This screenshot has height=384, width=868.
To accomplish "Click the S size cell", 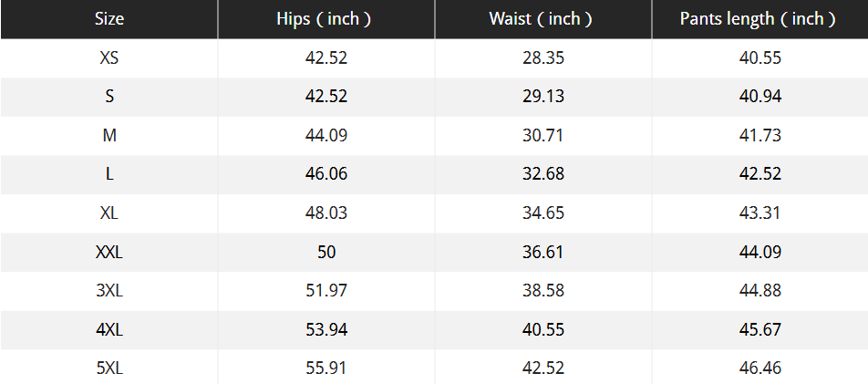I will point(109,97).
